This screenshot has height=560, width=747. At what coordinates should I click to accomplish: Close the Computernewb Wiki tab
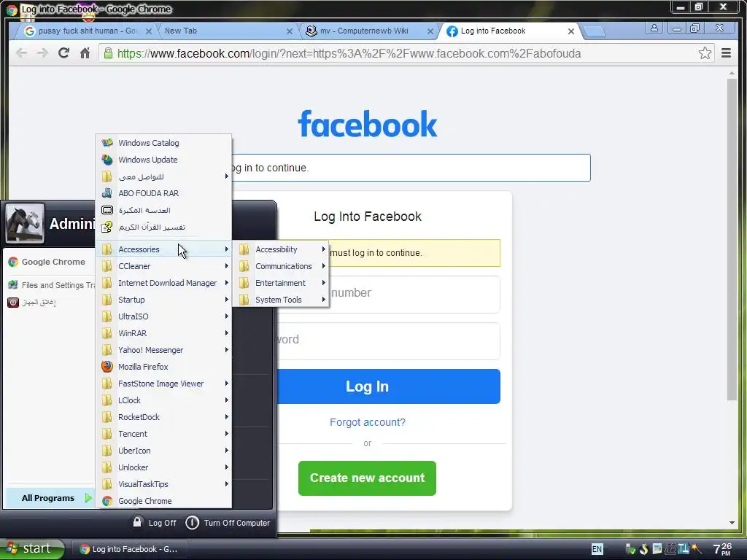pyautogui.click(x=430, y=31)
